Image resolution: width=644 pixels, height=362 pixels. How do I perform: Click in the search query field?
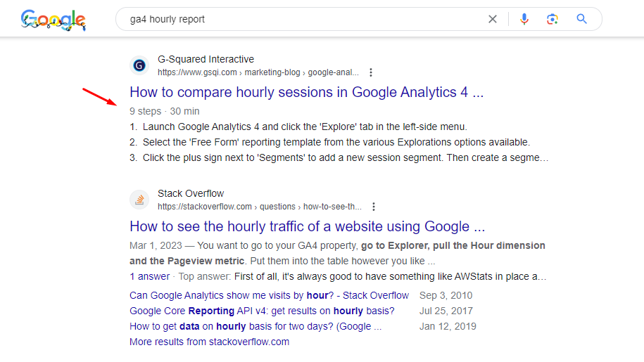(x=296, y=19)
